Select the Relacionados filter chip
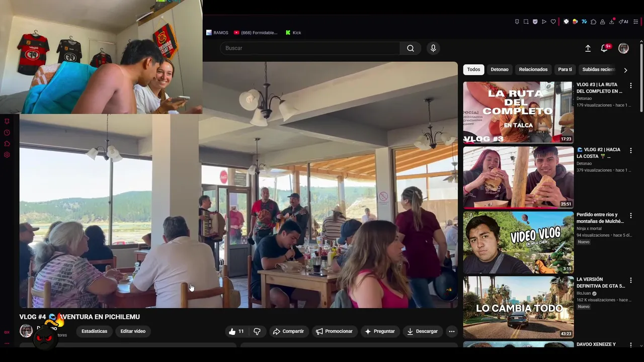Image resolution: width=644 pixels, height=362 pixels. (x=533, y=69)
